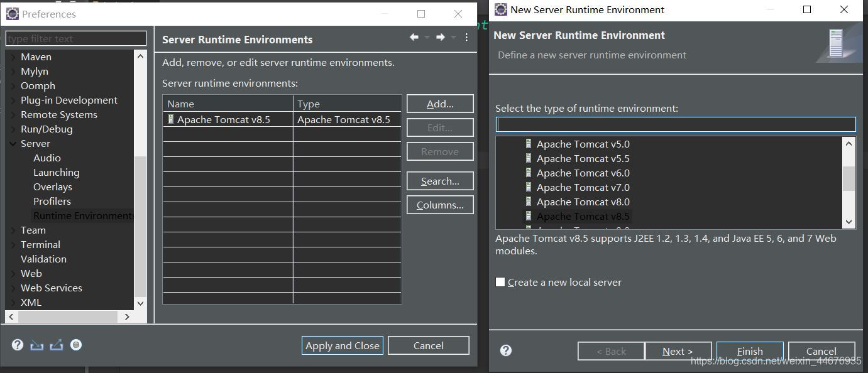868x373 pixels.
Task: Click Apply and Close button
Action: pyautogui.click(x=343, y=345)
